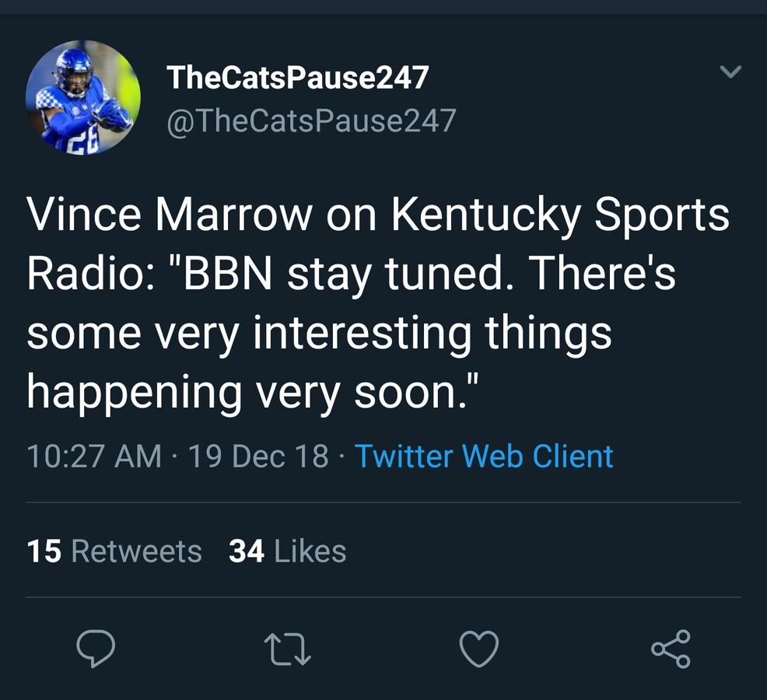Open the bold TheCatsPause247 display name
Viewport: 767px width, 700px height.
297,77
